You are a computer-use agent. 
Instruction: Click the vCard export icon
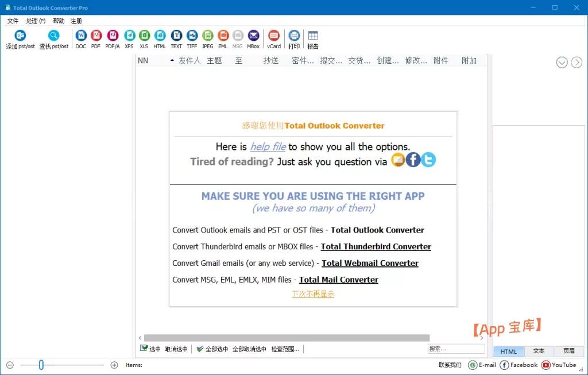tap(274, 36)
